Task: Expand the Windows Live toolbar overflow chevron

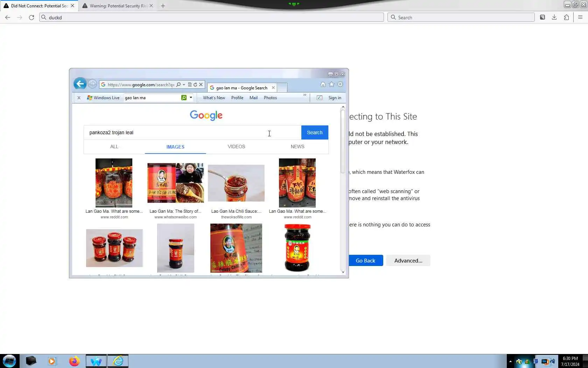Action: (305, 95)
